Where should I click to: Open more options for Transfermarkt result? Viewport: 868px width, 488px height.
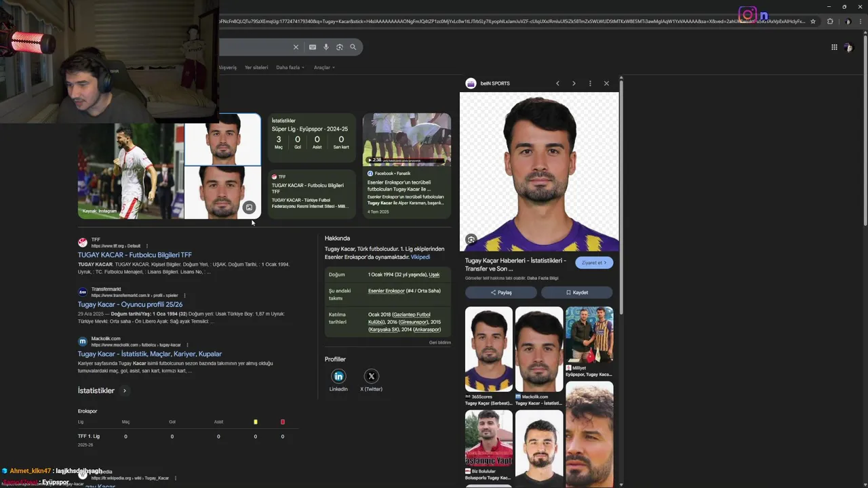184,296
